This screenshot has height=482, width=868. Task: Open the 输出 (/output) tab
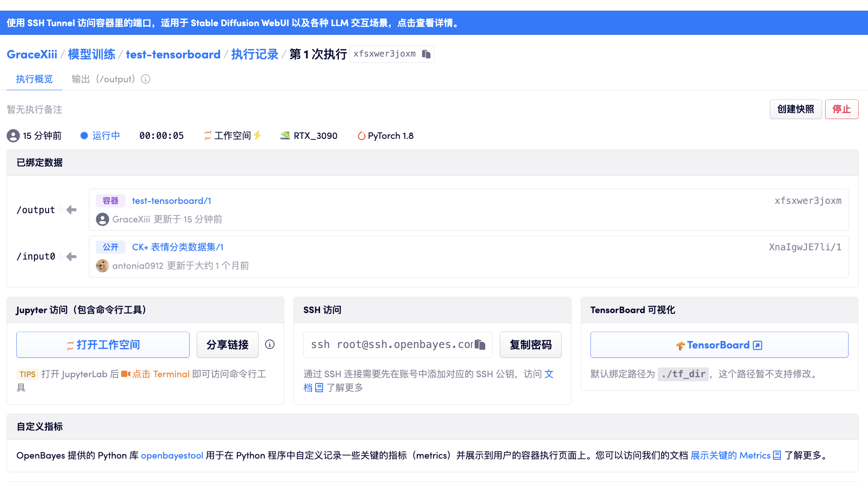(x=103, y=79)
